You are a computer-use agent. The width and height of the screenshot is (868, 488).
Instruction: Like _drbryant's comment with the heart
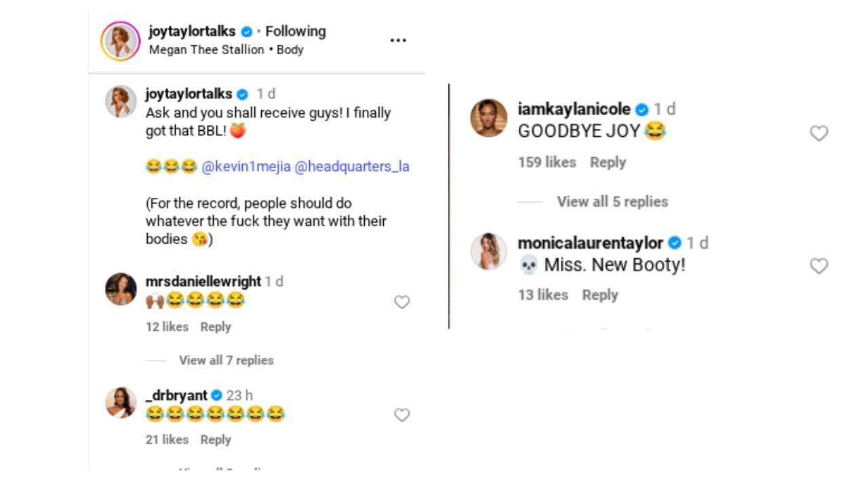[402, 415]
